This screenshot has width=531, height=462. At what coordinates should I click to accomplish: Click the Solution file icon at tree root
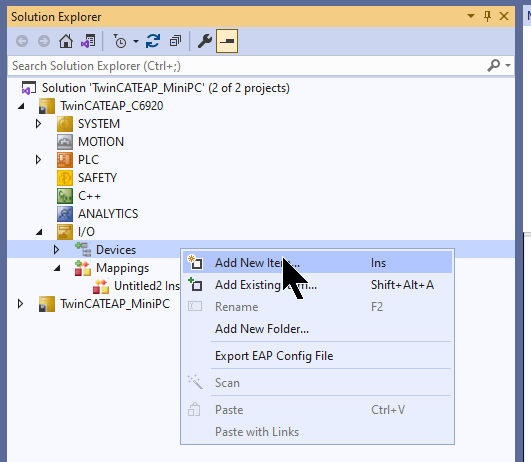pyautogui.click(x=28, y=88)
